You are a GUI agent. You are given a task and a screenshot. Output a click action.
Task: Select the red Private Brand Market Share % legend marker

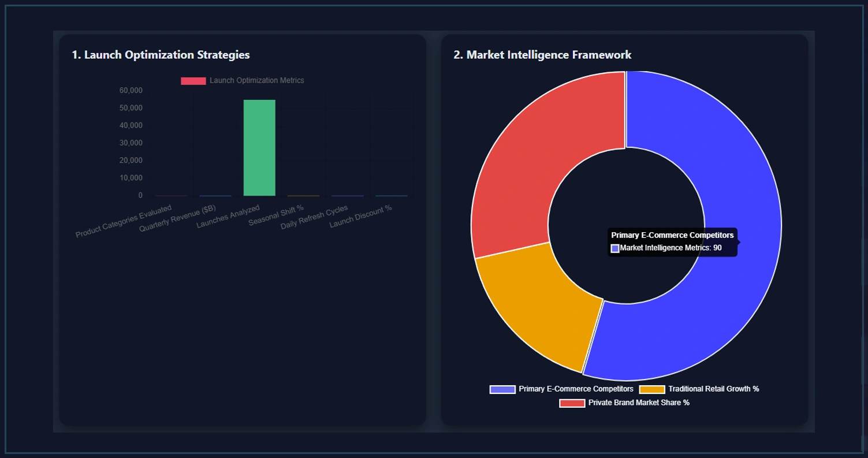[572, 403]
